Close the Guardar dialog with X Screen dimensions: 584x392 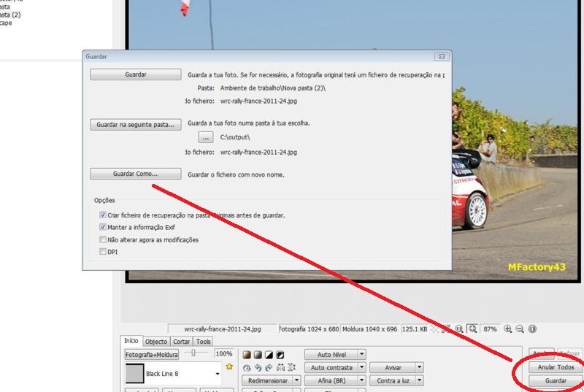[442, 56]
